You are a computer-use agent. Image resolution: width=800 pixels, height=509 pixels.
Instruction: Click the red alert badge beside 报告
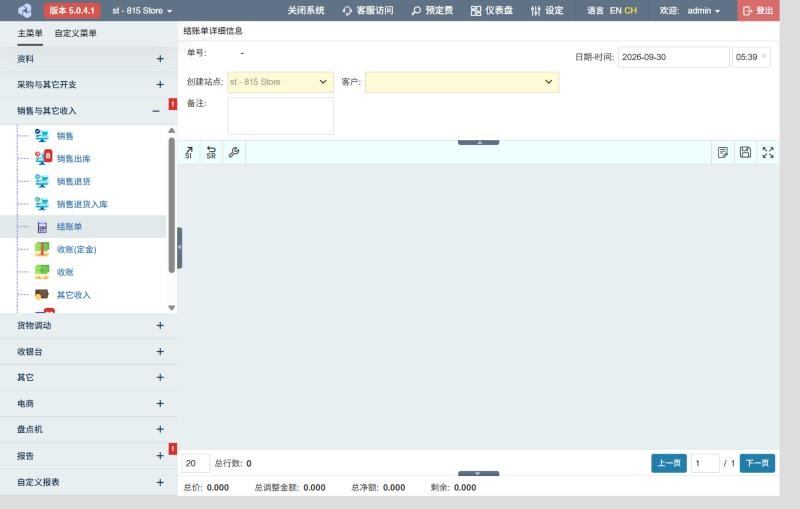coord(173,448)
